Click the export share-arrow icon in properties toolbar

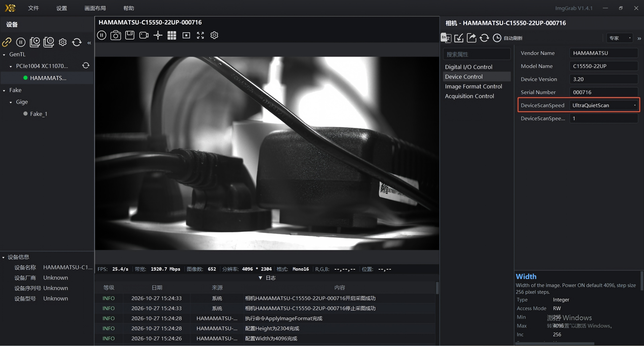(472, 38)
